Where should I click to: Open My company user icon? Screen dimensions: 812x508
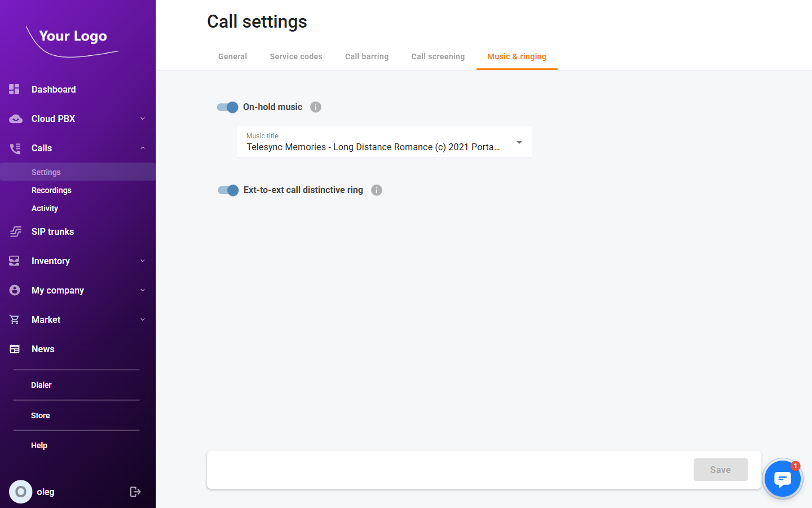pos(15,290)
